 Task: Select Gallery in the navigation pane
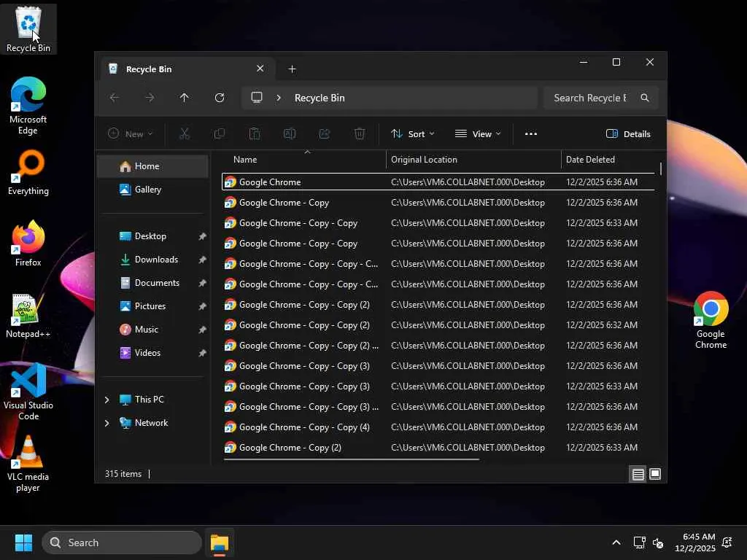(152, 190)
